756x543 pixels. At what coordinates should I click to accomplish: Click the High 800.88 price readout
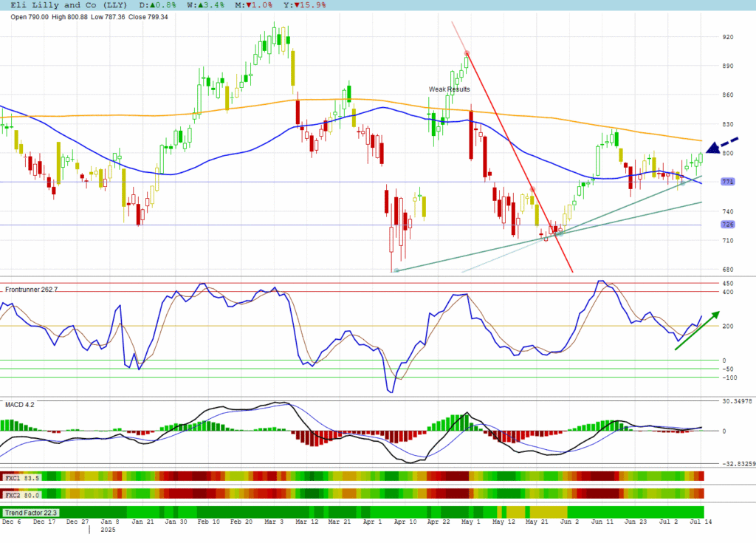tap(70, 17)
